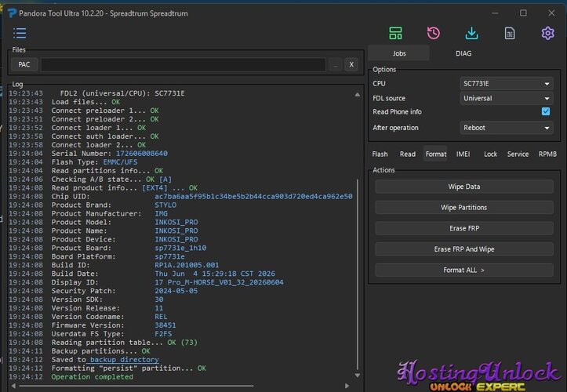Open the purple settings gear icon
The width and height of the screenshot is (567, 392).
pos(547,33)
